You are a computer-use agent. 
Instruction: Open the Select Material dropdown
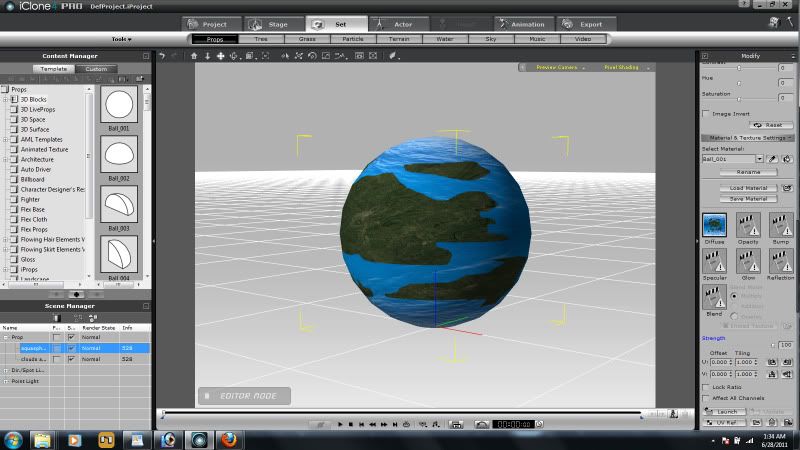[x=760, y=159]
